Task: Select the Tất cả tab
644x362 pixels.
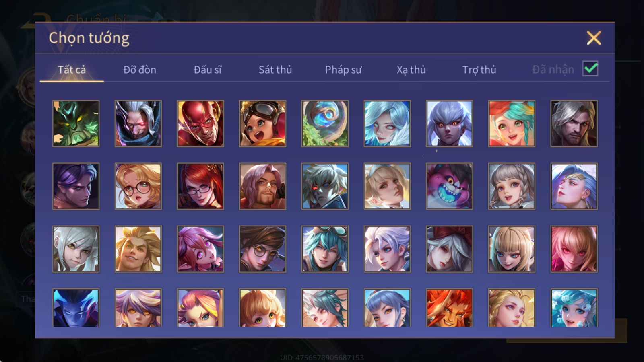Action: click(72, 70)
